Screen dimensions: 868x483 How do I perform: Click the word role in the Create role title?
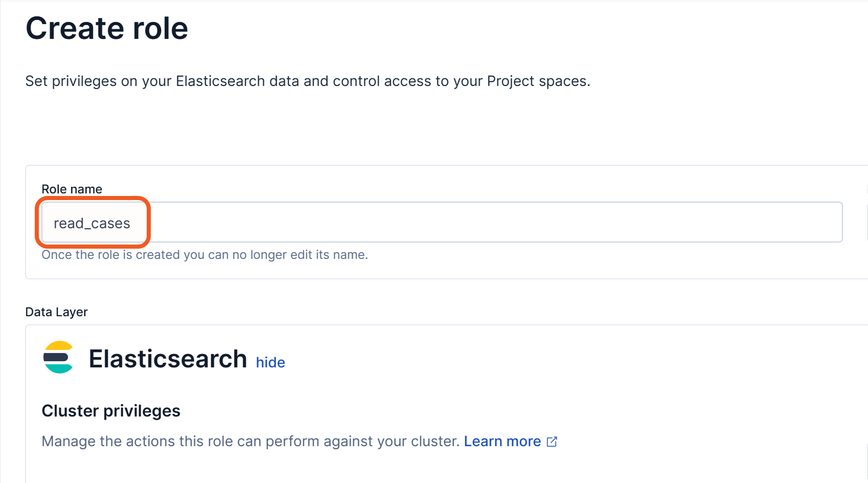point(161,28)
